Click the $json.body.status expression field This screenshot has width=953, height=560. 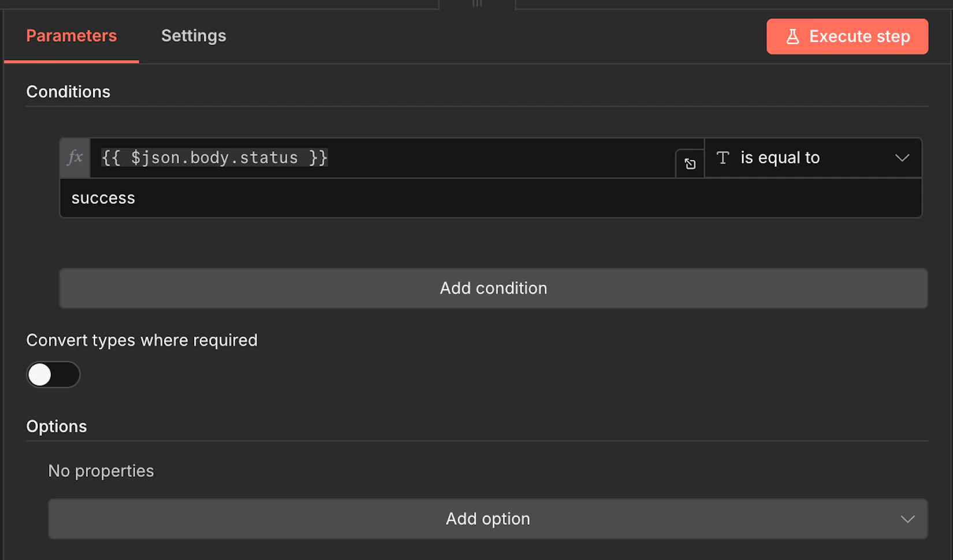381,158
